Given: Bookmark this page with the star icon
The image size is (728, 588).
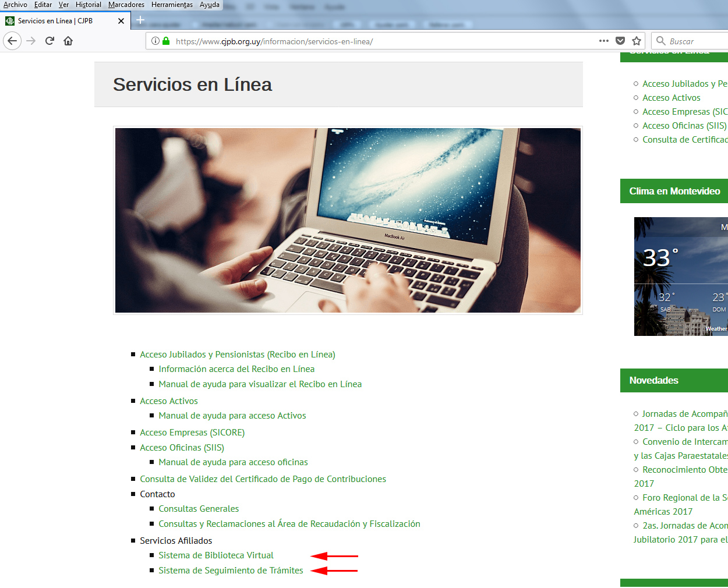Looking at the screenshot, I should pyautogui.click(x=637, y=41).
